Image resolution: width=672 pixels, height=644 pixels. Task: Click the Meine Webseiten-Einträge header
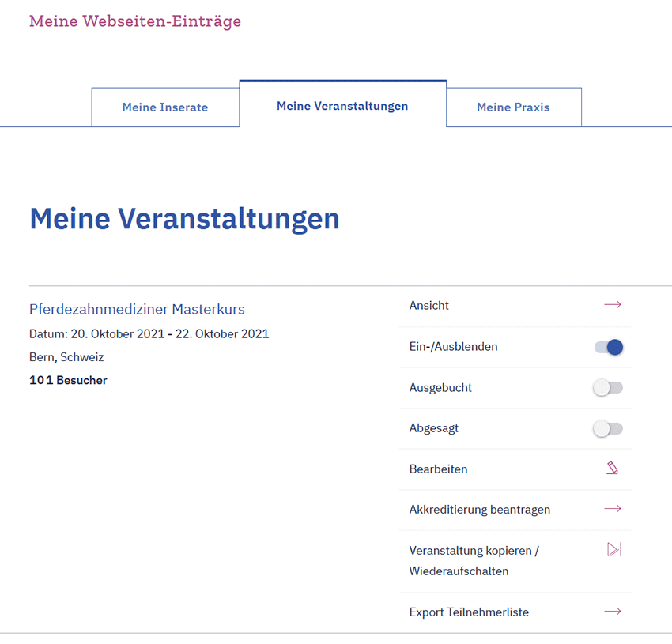[135, 21]
